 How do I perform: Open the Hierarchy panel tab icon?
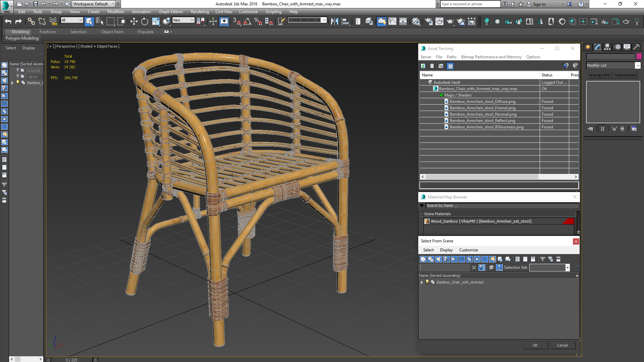[607, 47]
